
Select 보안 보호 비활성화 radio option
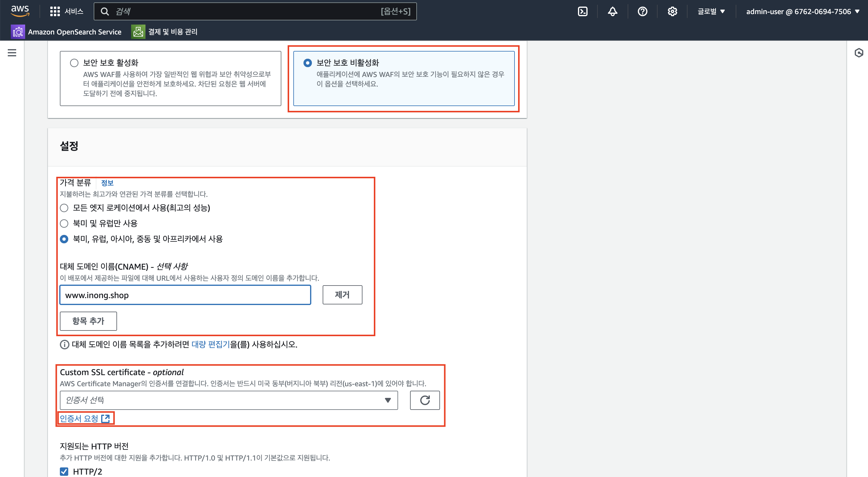tap(308, 63)
